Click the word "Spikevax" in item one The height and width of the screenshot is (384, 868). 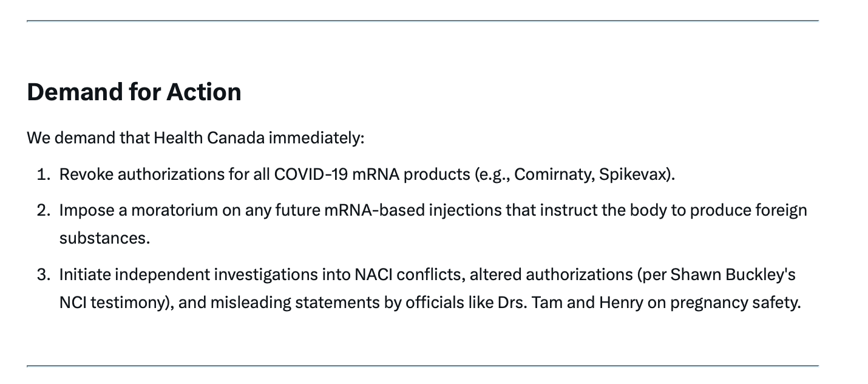[633, 174]
